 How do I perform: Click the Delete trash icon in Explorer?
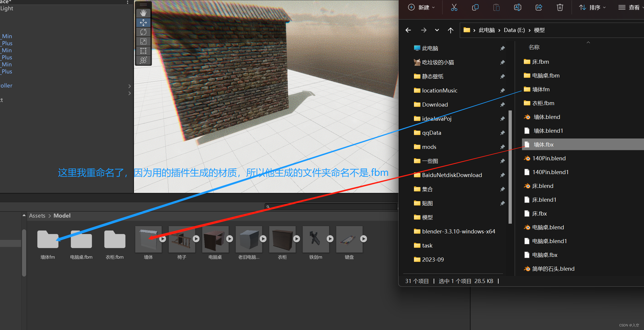(x=560, y=7)
